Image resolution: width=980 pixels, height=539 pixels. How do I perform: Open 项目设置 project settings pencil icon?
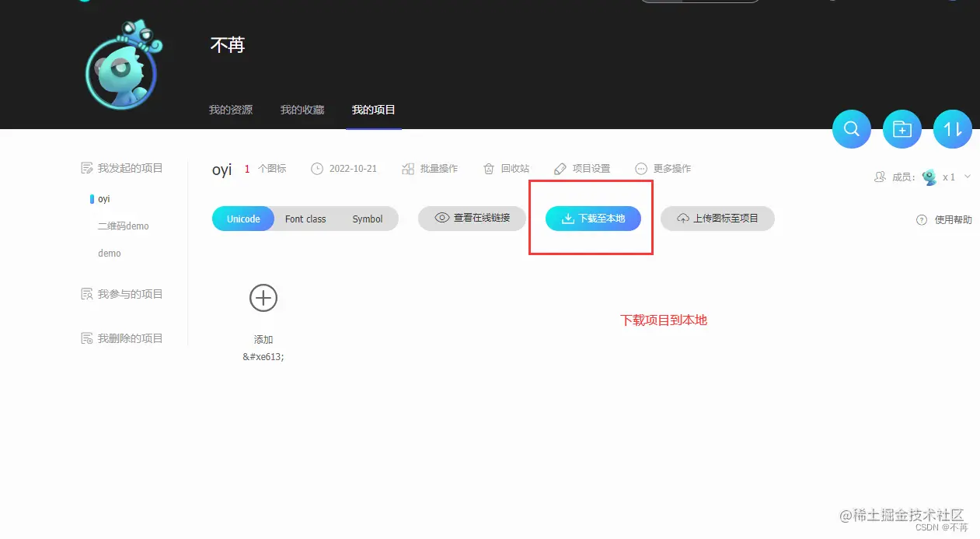pos(582,168)
